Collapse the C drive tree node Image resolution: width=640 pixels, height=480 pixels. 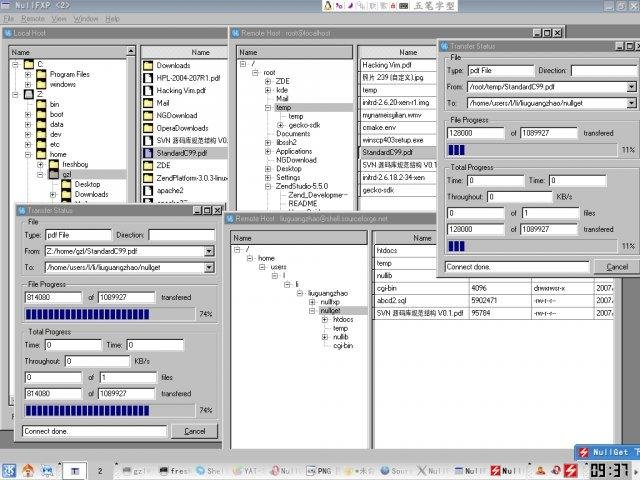(16, 65)
